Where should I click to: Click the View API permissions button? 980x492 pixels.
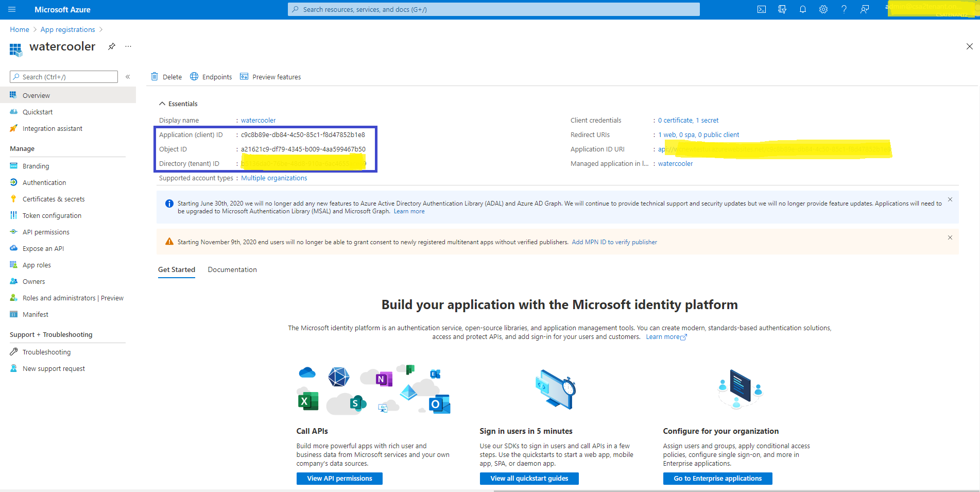[339, 479]
